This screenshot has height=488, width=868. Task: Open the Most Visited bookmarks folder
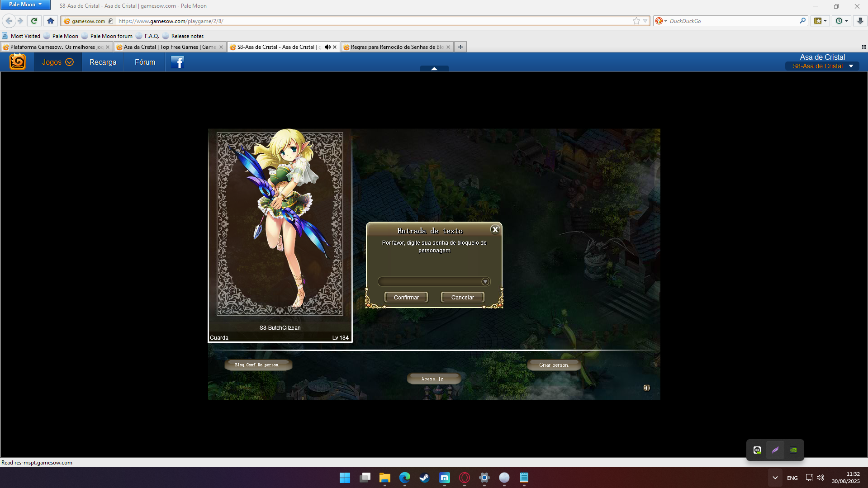click(x=21, y=36)
